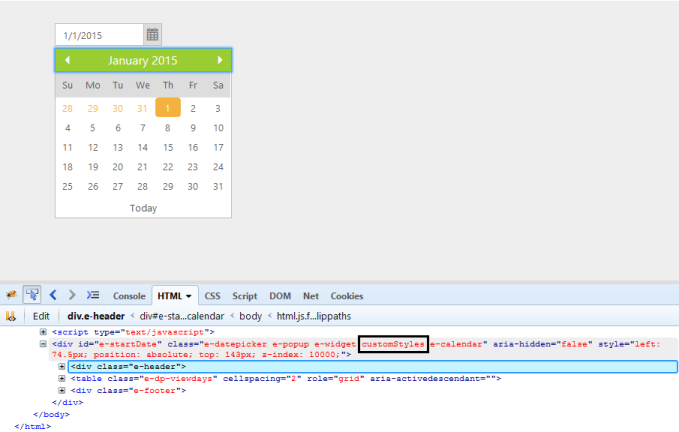Expand the script node in HTML tree
The height and width of the screenshot is (432, 679).
tap(43, 331)
